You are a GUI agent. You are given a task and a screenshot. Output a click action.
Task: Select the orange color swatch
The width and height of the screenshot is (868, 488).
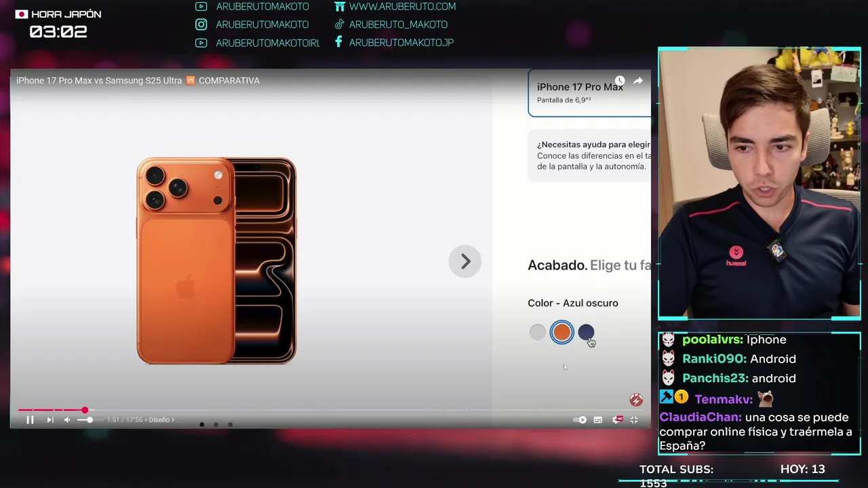coord(561,332)
